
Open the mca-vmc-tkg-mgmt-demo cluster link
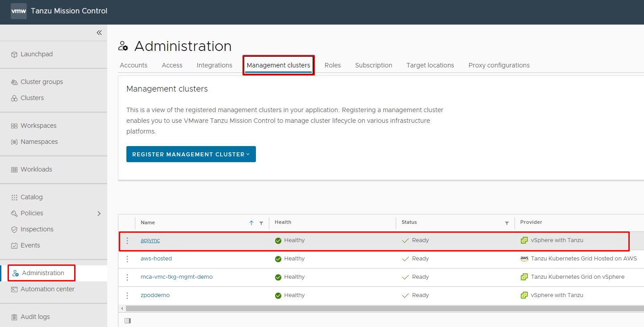(x=177, y=277)
